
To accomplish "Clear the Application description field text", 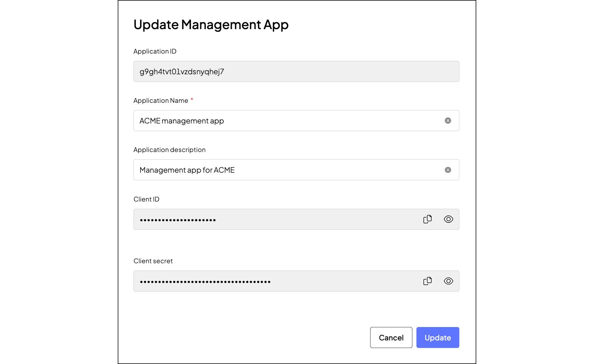I will pyautogui.click(x=448, y=170).
